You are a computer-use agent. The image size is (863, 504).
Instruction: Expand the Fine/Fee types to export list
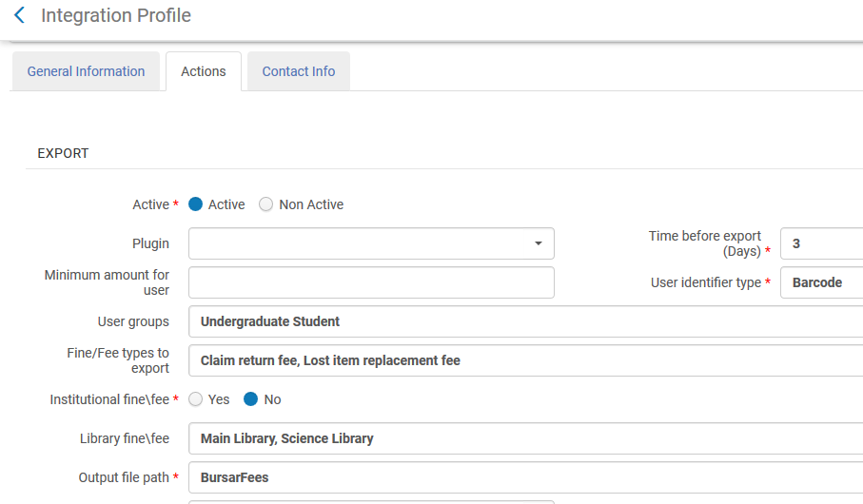[523, 360]
